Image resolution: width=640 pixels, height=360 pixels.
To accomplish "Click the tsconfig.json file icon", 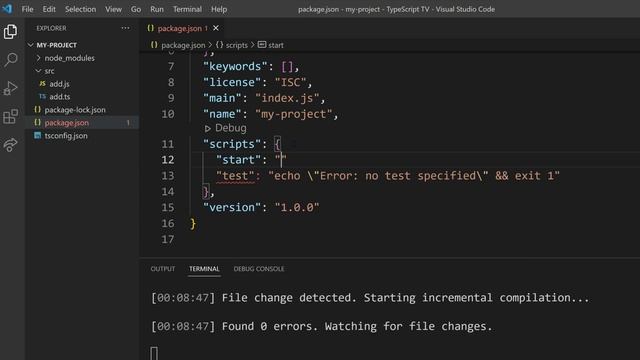I will 38,136.
